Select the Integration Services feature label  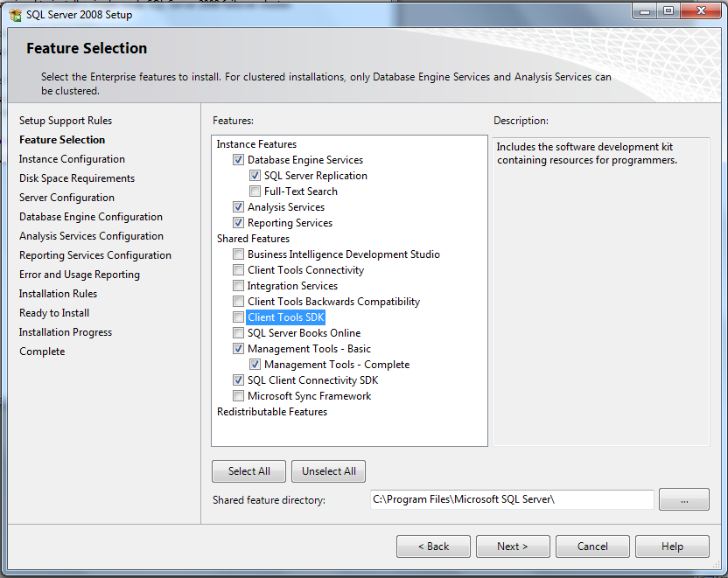(292, 286)
